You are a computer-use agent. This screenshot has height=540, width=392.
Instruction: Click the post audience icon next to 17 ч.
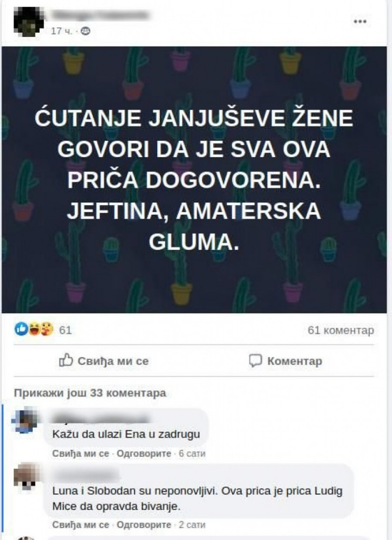86,31
